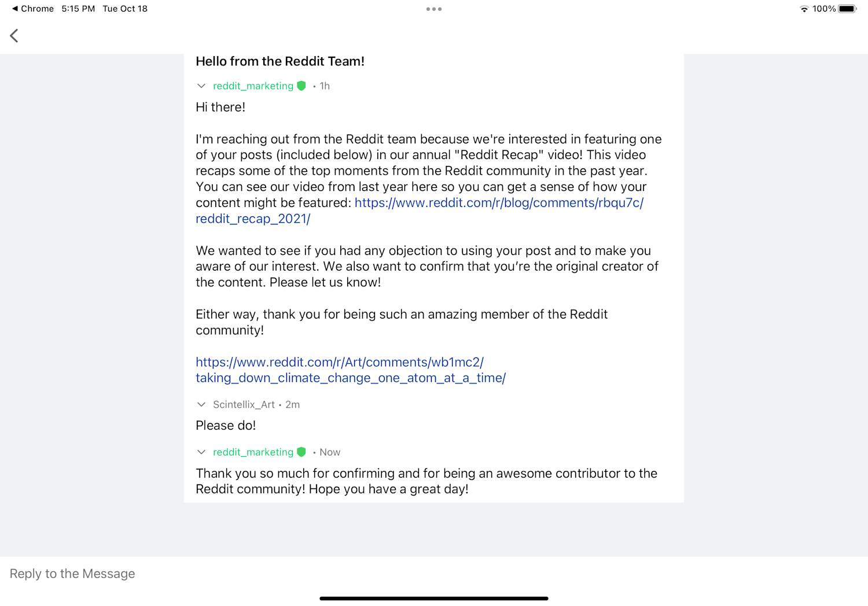Tap admin shield badge on first message
Screen dimensions: 868x606
[301, 86]
